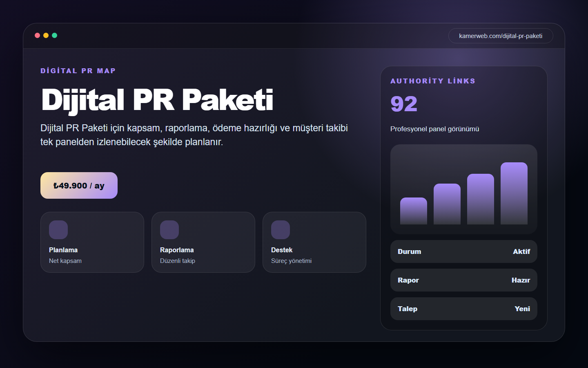The width and height of the screenshot is (588, 368).
Task: Click the red window dot
Action: [37, 36]
